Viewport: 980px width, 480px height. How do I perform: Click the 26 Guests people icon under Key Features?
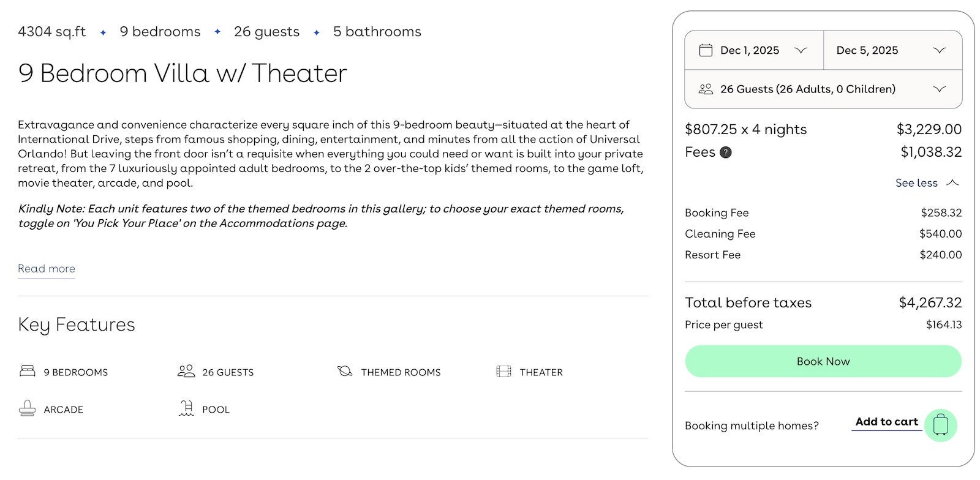click(x=186, y=370)
